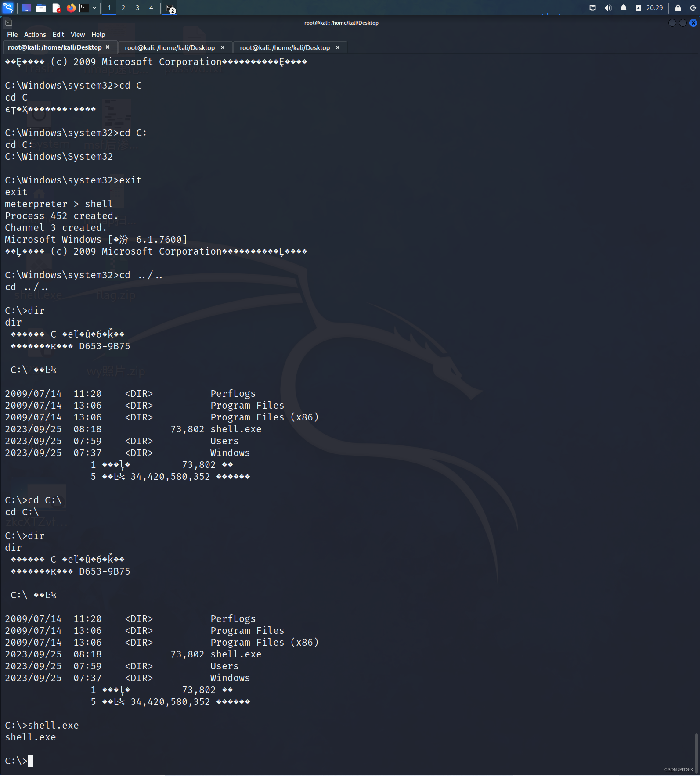Screen dimensions: 700x776
Task: Click 'C:\Windows\system32>exit' command line
Action: tap(73, 180)
